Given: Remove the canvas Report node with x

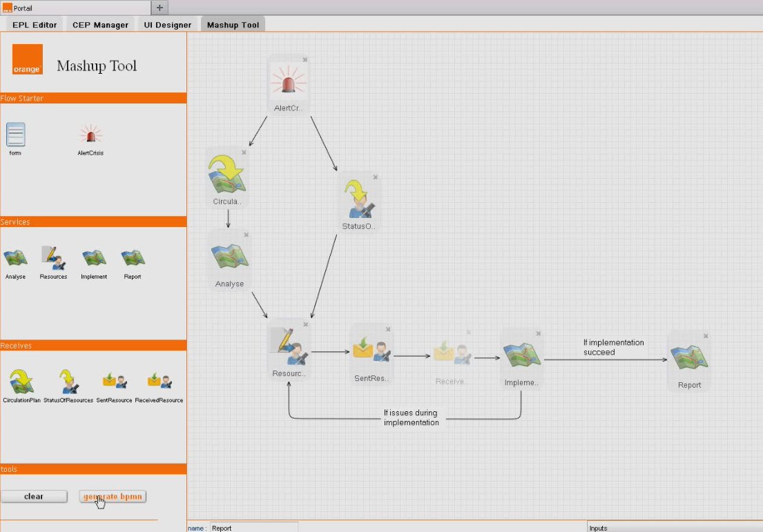Looking at the screenshot, I should 706,336.
